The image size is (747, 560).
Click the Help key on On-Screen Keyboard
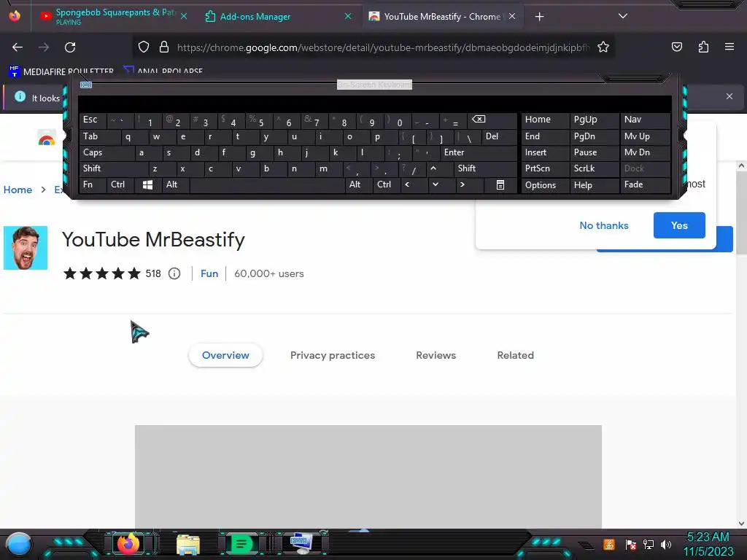[x=594, y=184]
